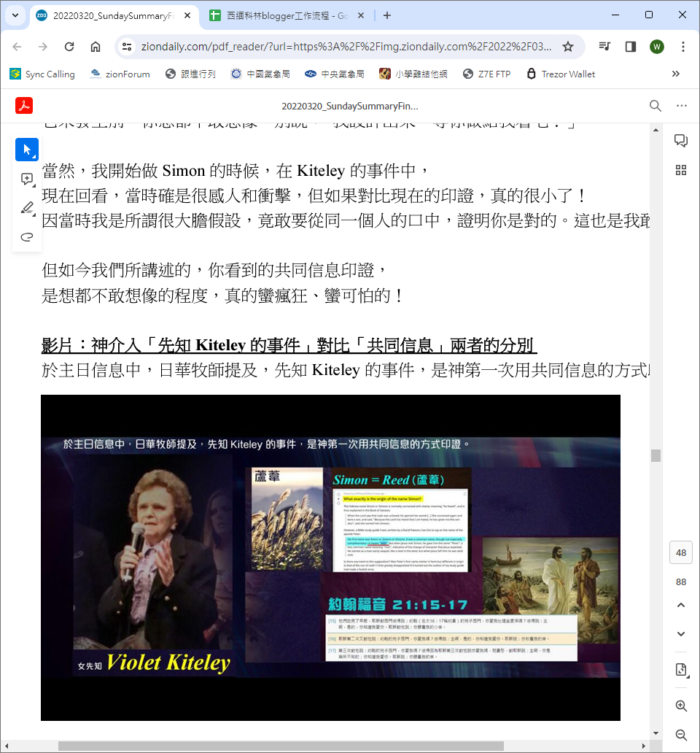Viewport: 700px width, 753px height.
Task: Open the PDF search magnifier
Action: tap(655, 106)
